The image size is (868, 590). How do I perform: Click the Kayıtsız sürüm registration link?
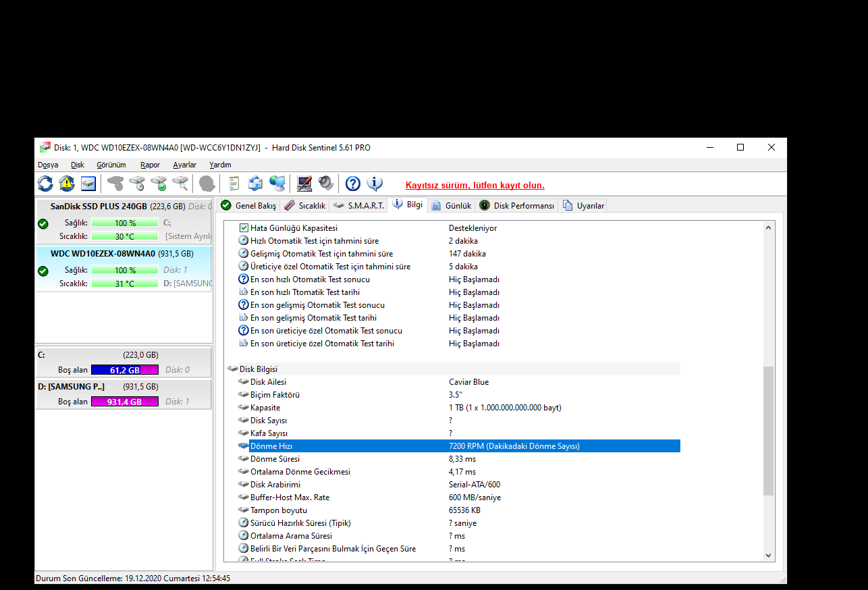coord(475,185)
